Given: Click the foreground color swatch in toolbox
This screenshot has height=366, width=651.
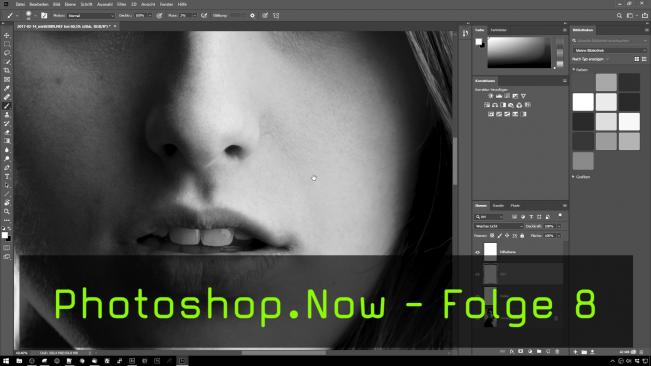Looking at the screenshot, I should 5,235.
